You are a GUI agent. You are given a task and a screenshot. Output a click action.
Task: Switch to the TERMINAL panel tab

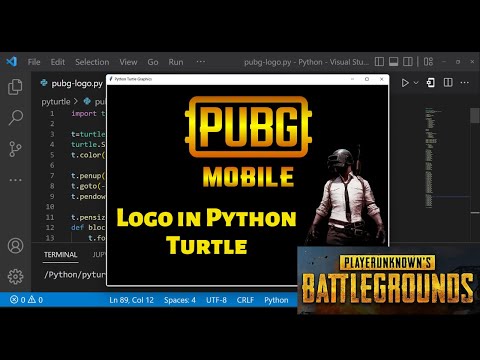(x=60, y=255)
